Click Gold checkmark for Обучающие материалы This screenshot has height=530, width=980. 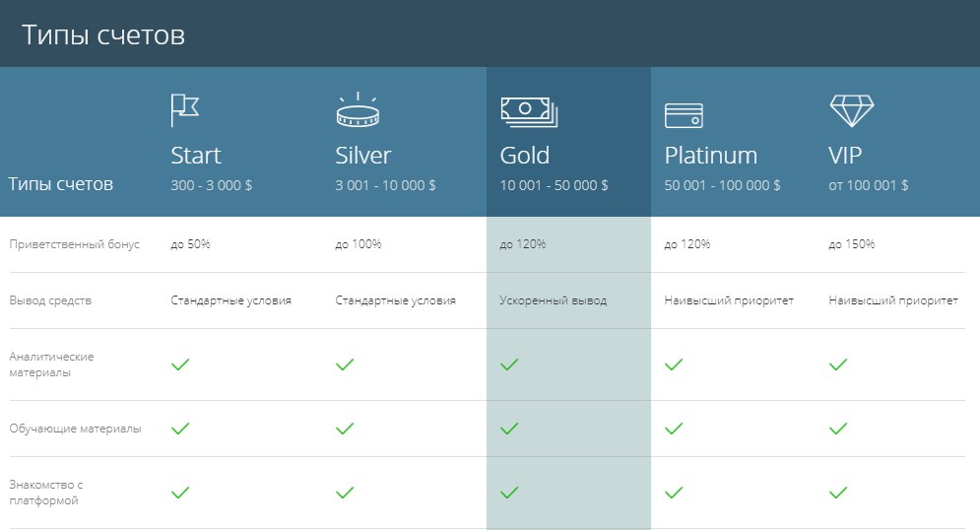click(x=509, y=429)
